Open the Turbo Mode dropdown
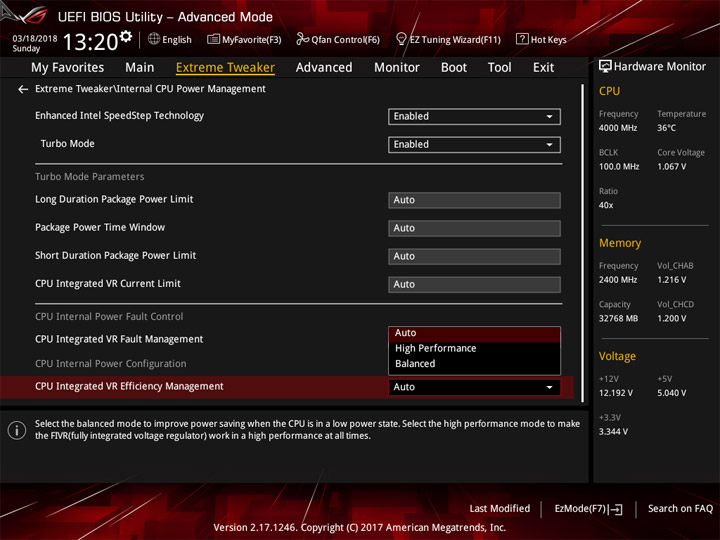This screenshot has height=540, width=720. [x=474, y=145]
